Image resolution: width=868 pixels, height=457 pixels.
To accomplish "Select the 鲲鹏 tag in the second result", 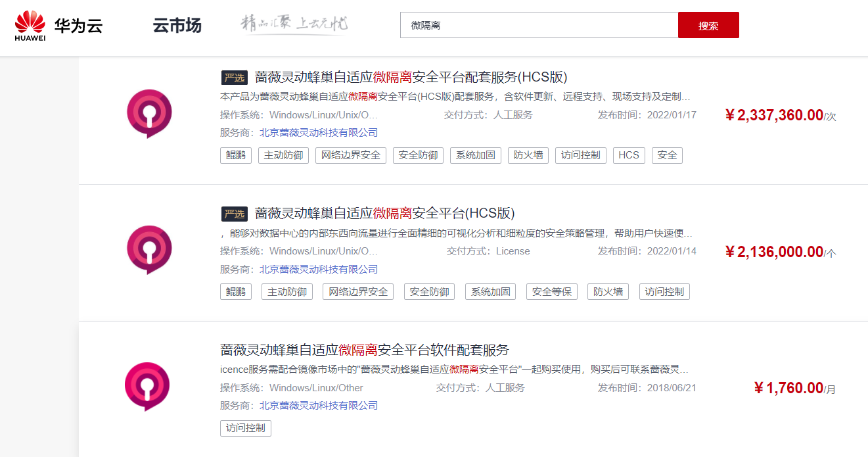I will click(x=235, y=292).
